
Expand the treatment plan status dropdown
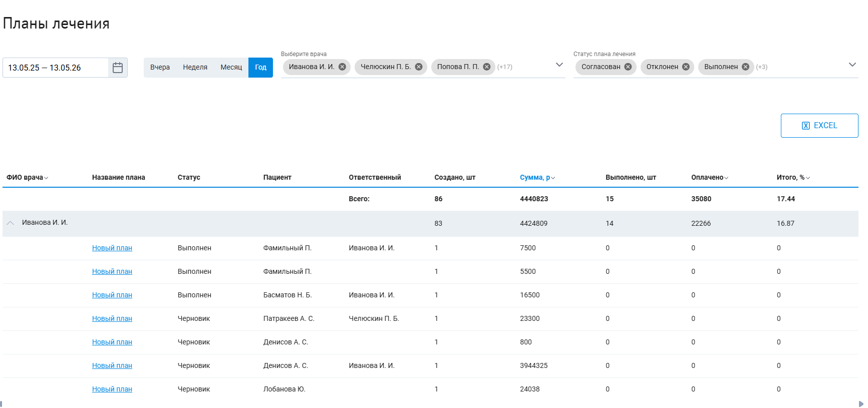852,65
